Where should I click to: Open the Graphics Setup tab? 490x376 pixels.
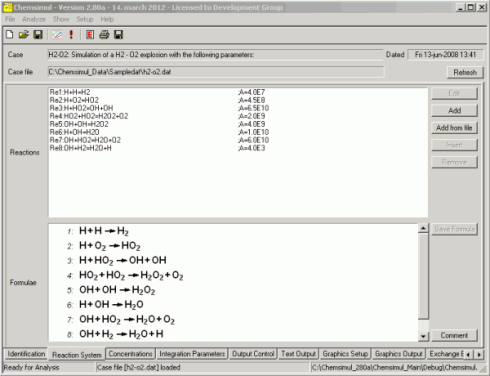click(x=345, y=354)
